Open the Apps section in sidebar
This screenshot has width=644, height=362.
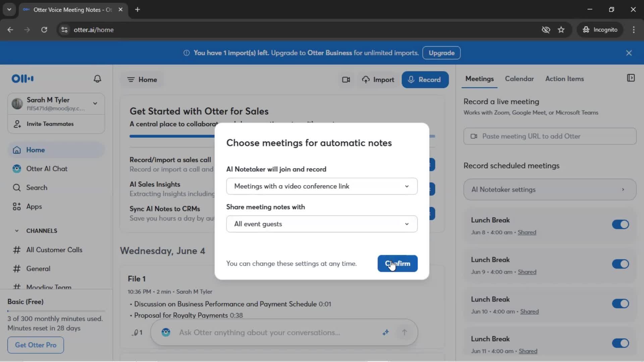34,206
